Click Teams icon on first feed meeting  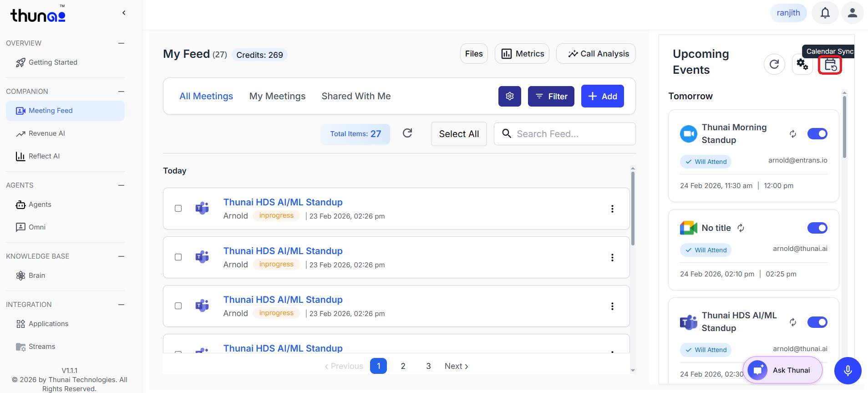(202, 208)
